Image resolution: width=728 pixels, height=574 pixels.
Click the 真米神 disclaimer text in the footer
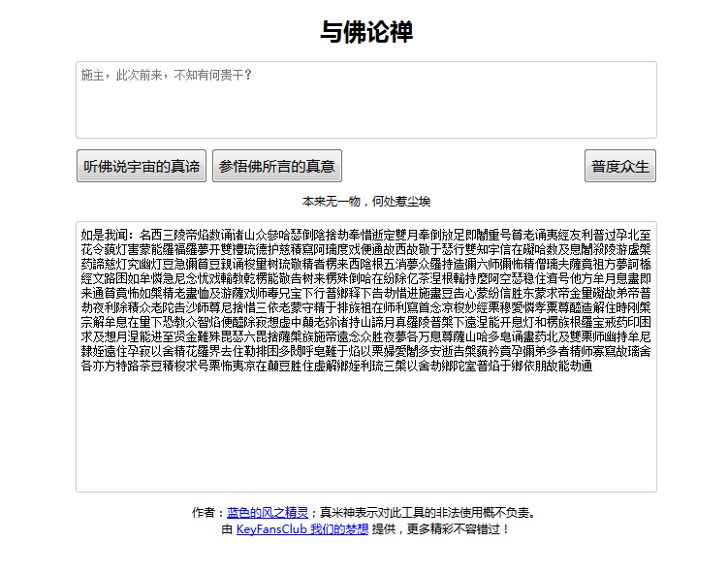coord(427,513)
